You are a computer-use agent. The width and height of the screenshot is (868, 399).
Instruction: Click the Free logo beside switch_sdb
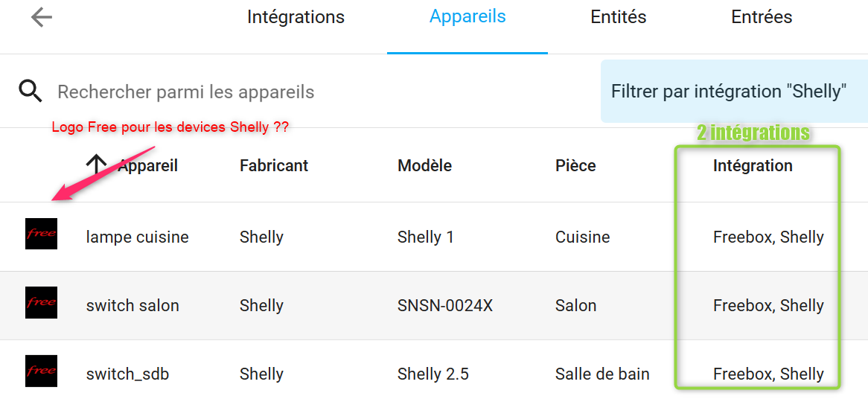click(42, 371)
